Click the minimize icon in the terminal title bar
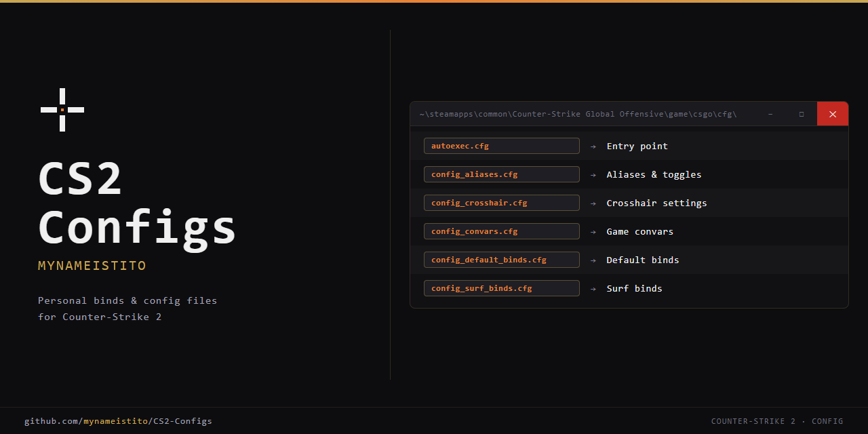The height and width of the screenshot is (434, 868). [x=770, y=114]
